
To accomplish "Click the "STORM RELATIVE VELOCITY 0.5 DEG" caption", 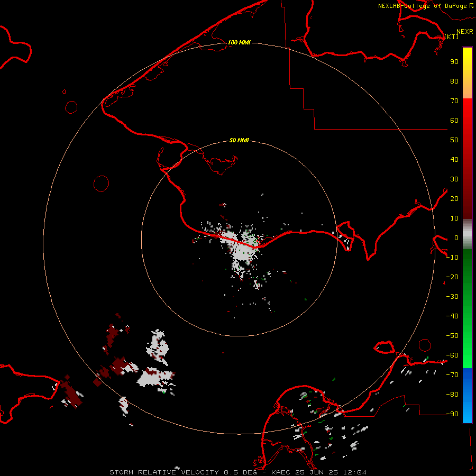I will tap(183, 472).
